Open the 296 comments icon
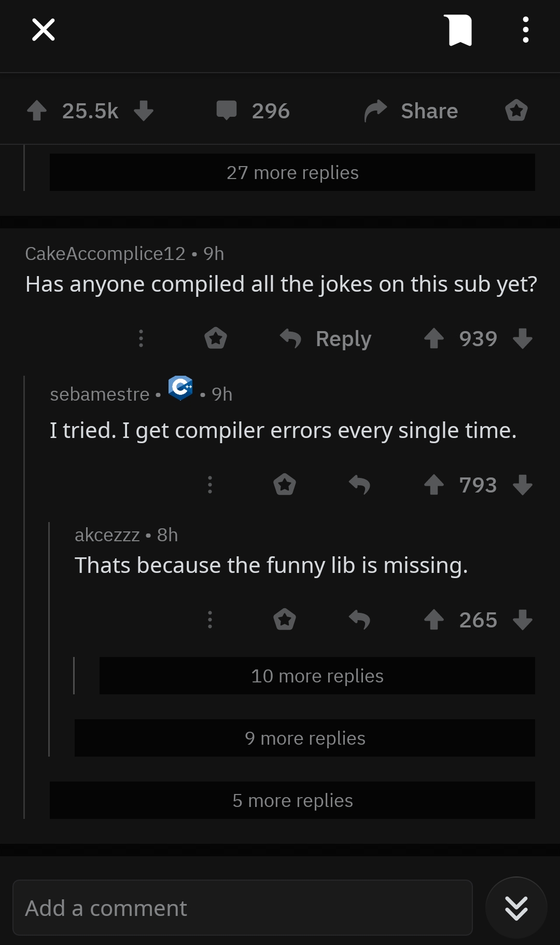 (227, 111)
